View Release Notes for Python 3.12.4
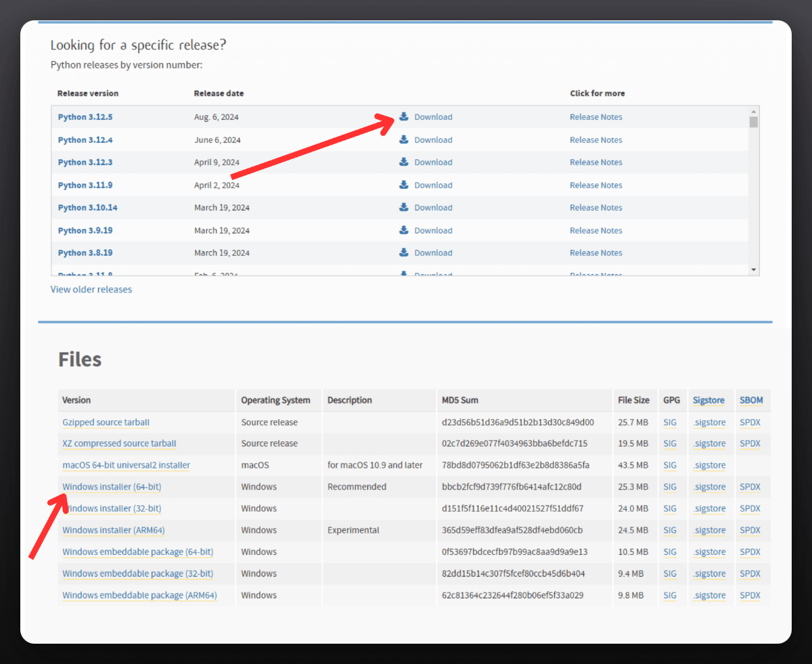The image size is (812, 664). 595,140
